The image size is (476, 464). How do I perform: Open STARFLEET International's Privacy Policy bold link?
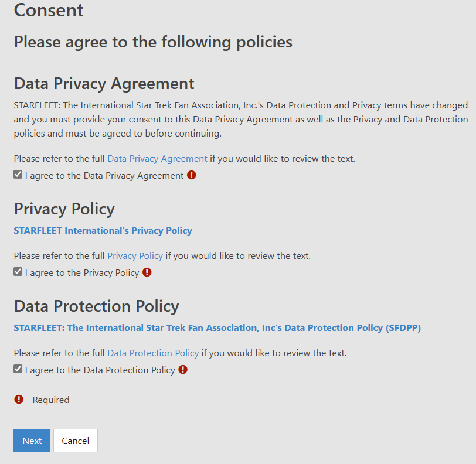click(x=103, y=231)
